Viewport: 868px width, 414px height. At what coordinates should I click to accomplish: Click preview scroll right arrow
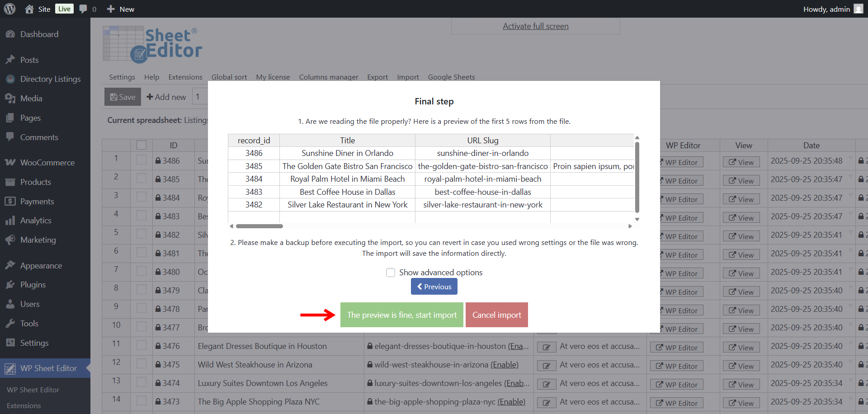pos(630,226)
